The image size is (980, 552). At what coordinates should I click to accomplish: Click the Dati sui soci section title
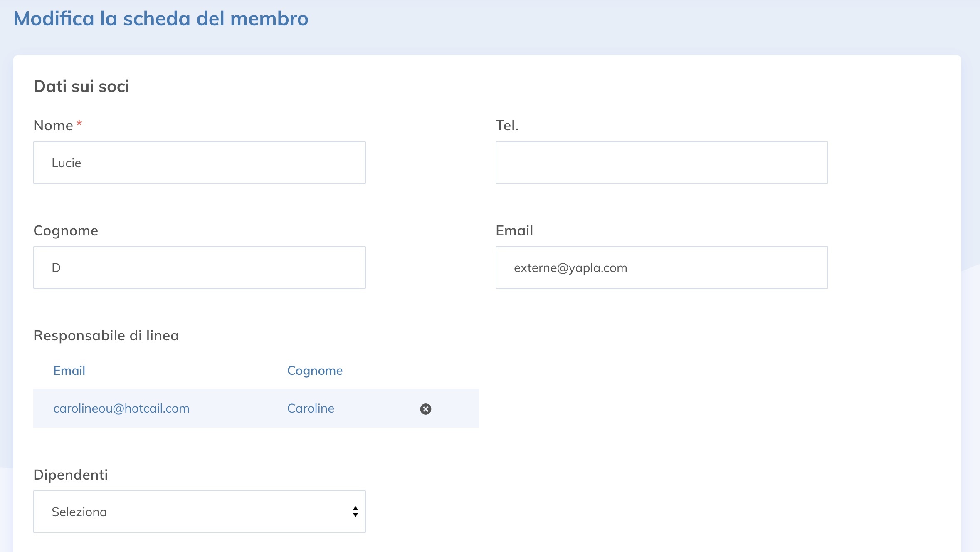[81, 86]
